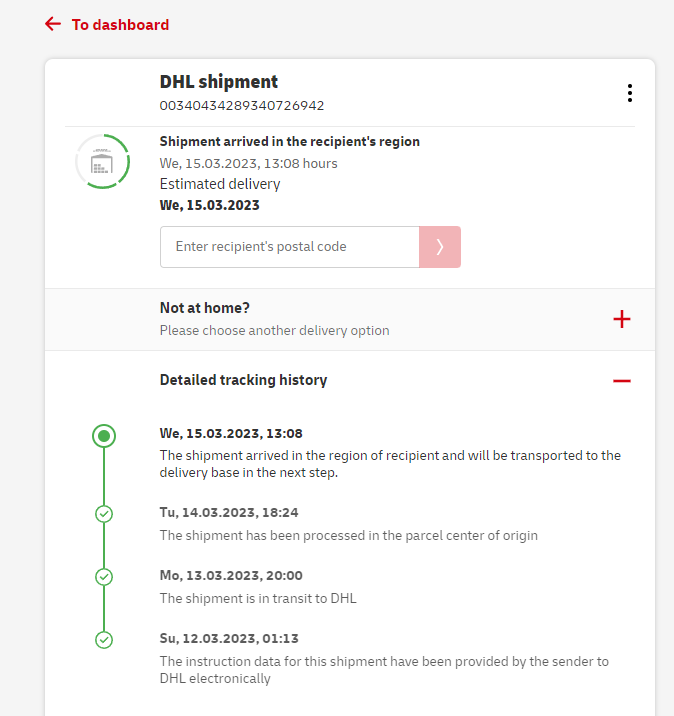Click the current status timeline marker 15.03.2023

pyautogui.click(x=104, y=435)
